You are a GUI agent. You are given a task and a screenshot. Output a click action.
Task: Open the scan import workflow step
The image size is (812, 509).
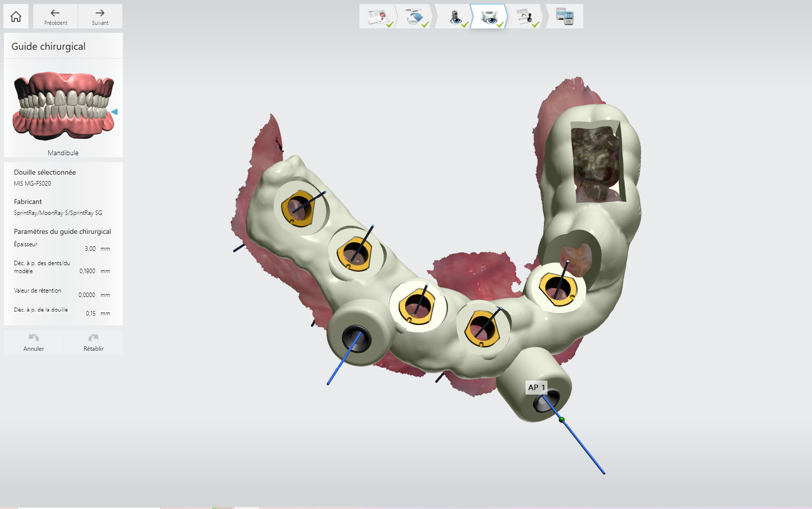[415, 16]
